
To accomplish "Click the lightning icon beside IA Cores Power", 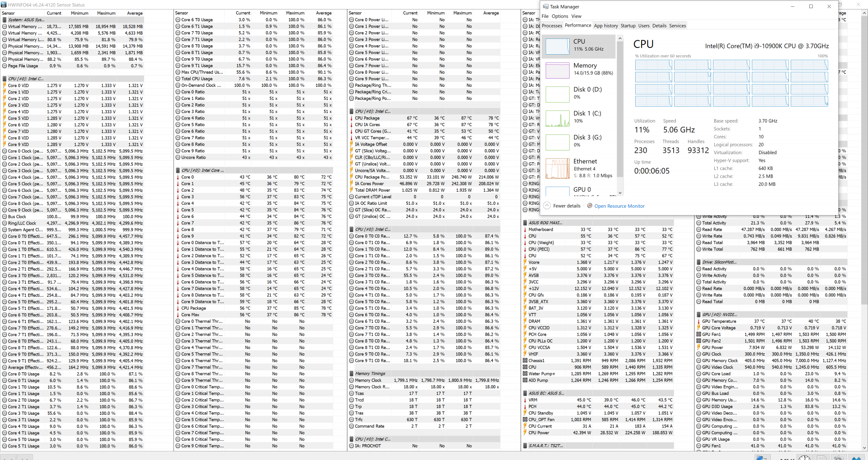I will tap(352, 183).
